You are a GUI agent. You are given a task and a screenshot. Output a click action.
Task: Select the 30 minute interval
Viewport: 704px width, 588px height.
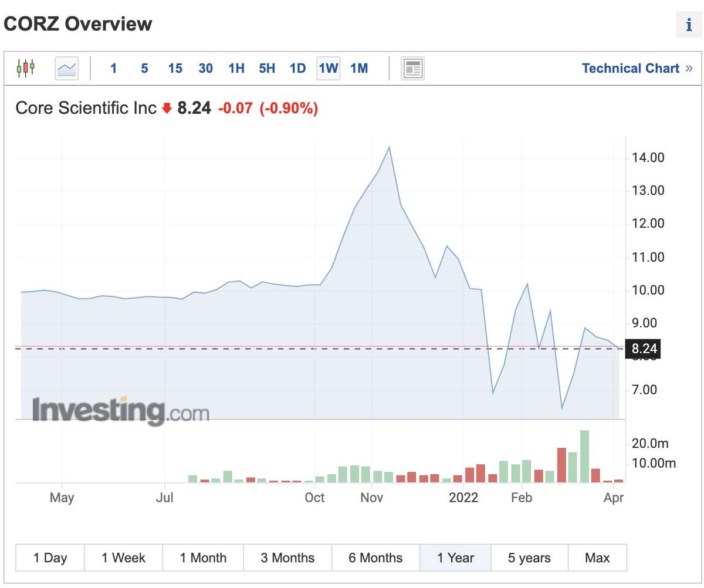[205, 68]
